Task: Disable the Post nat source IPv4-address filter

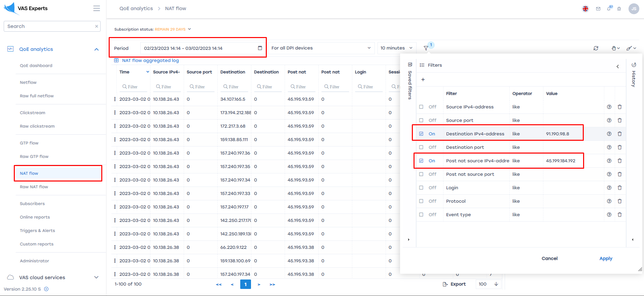Action: pos(421,161)
